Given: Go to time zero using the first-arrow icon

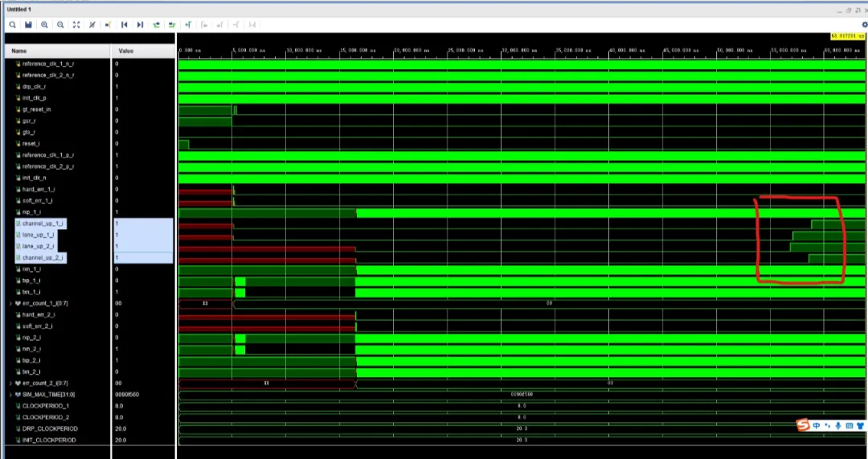Looking at the screenshot, I should [124, 25].
